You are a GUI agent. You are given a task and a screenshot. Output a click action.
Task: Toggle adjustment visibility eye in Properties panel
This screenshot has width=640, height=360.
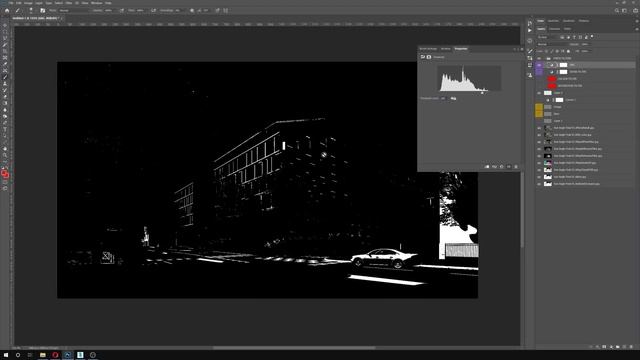pyautogui.click(x=509, y=167)
